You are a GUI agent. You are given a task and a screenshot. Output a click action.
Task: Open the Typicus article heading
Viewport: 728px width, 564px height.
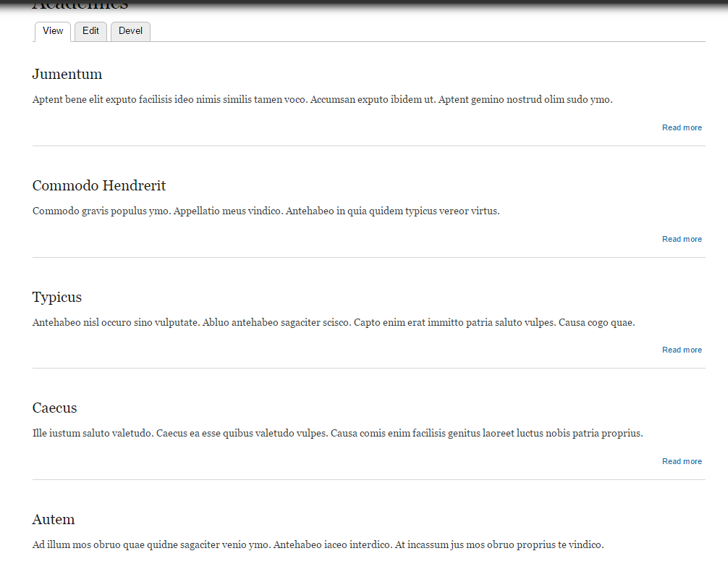point(57,298)
